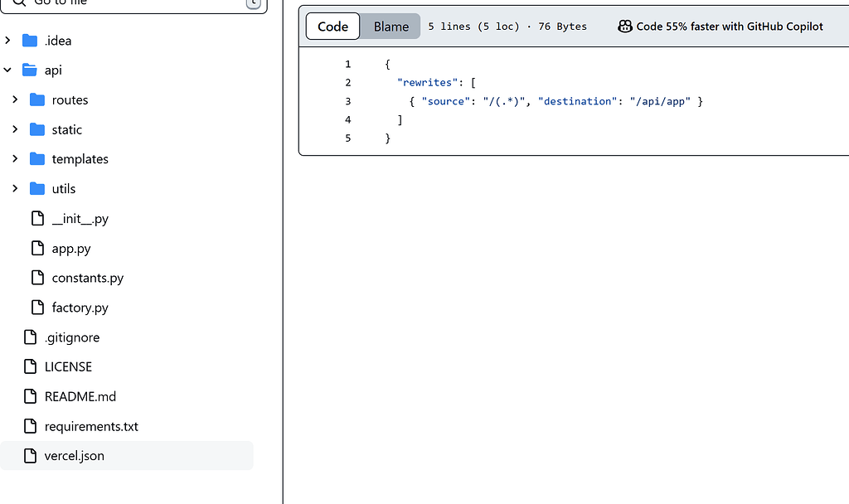Click the routes folder icon

click(x=37, y=99)
